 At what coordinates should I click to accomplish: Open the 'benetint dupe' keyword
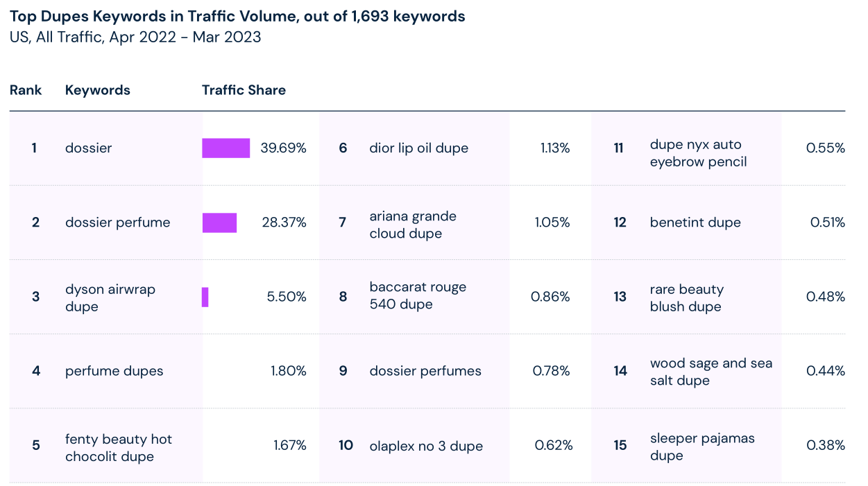click(x=695, y=223)
